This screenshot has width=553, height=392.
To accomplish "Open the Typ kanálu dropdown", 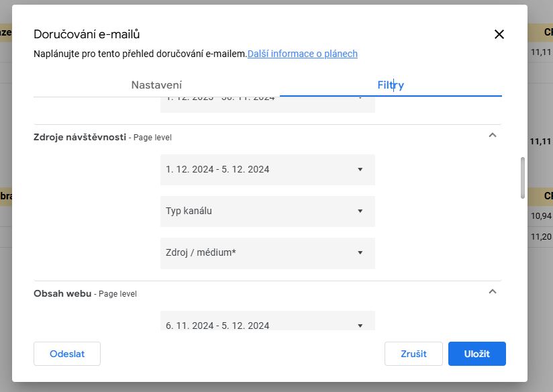I will click(267, 211).
